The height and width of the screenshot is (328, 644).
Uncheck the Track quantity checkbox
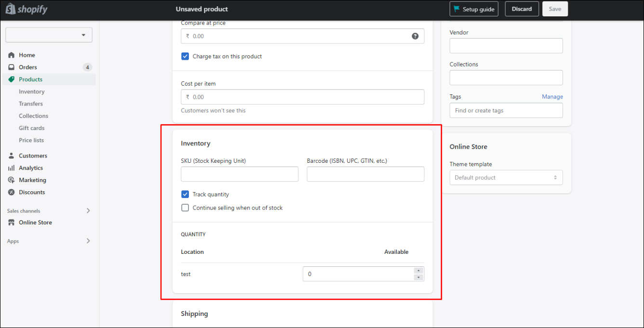185,195
